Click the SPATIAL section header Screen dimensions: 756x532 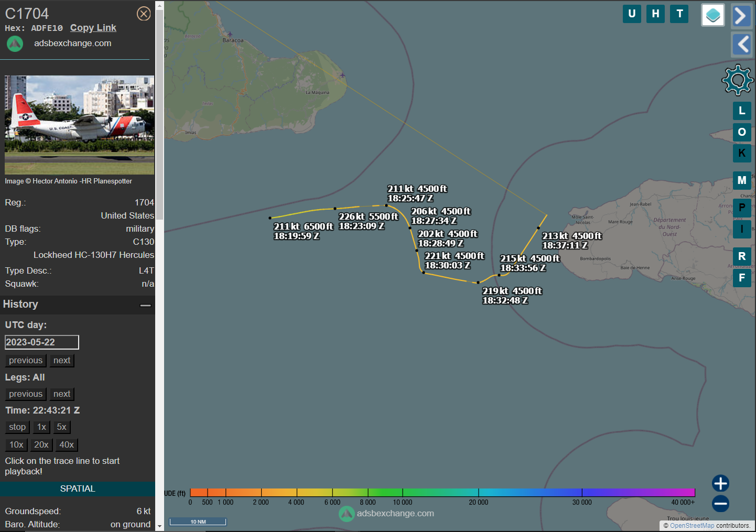78,489
